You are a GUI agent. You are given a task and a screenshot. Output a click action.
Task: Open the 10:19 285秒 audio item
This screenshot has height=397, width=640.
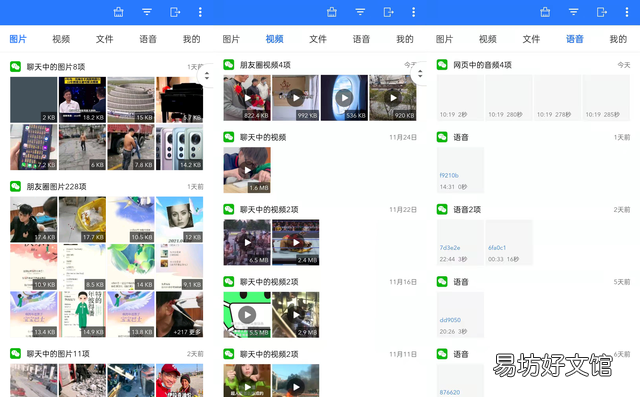(x=606, y=98)
